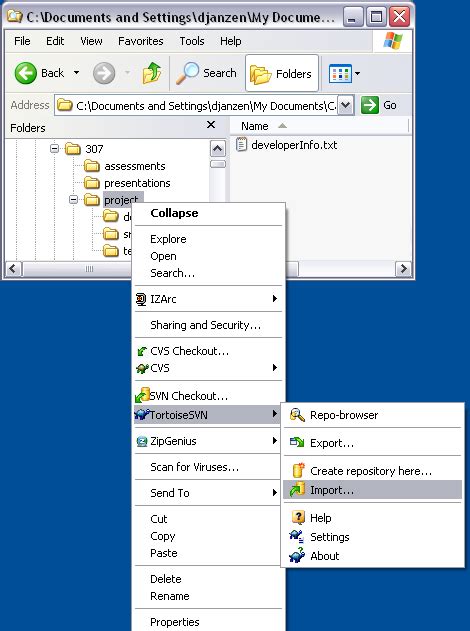The width and height of the screenshot is (470, 631).
Task: Click TortoiseSVN Help question mark icon
Action: pyautogui.click(x=298, y=517)
